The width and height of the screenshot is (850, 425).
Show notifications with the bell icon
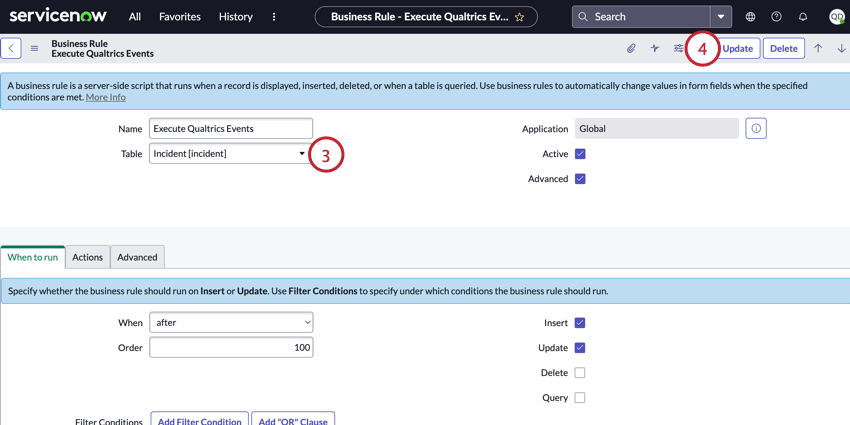tap(802, 17)
